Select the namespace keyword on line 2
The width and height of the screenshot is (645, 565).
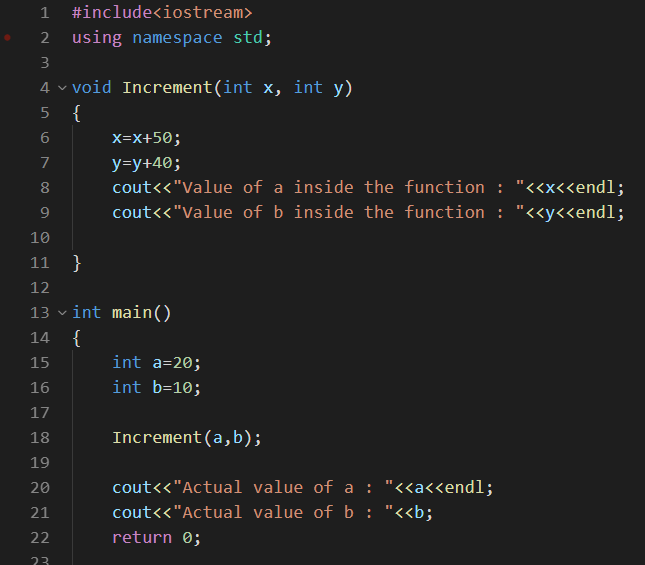point(177,38)
